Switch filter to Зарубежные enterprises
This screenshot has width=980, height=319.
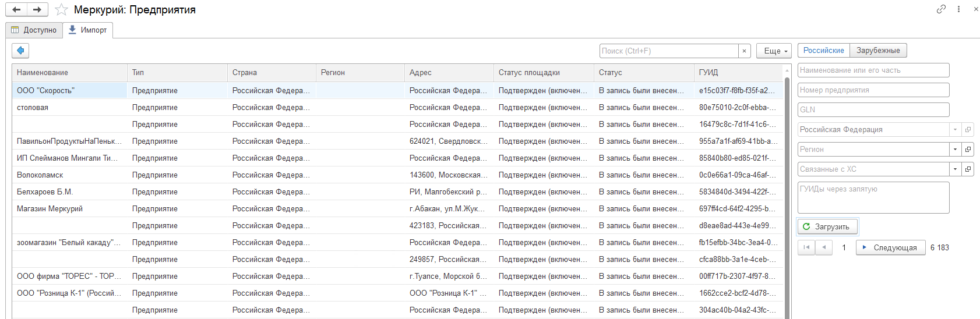[x=878, y=51]
